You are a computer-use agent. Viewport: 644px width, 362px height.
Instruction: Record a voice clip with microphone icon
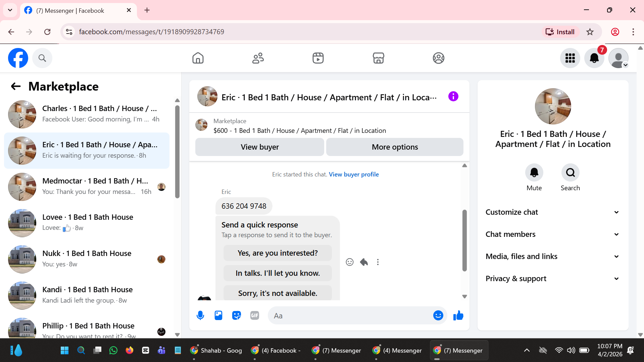point(200,315)
